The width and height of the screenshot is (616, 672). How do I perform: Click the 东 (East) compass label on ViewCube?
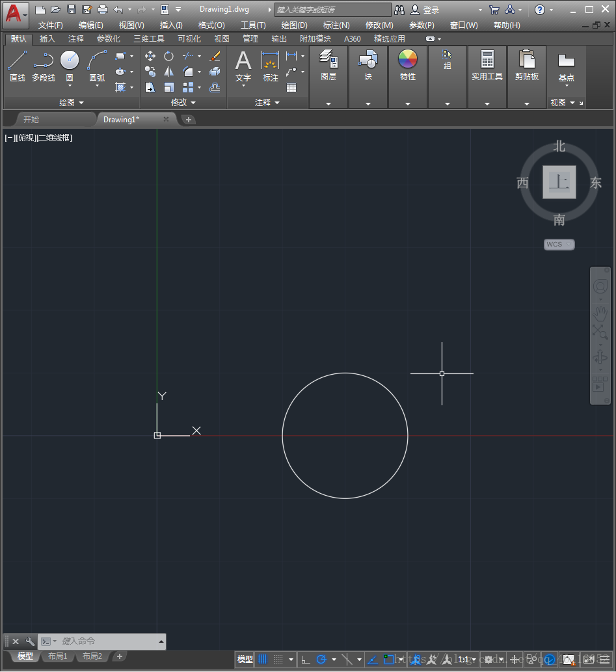595,183
